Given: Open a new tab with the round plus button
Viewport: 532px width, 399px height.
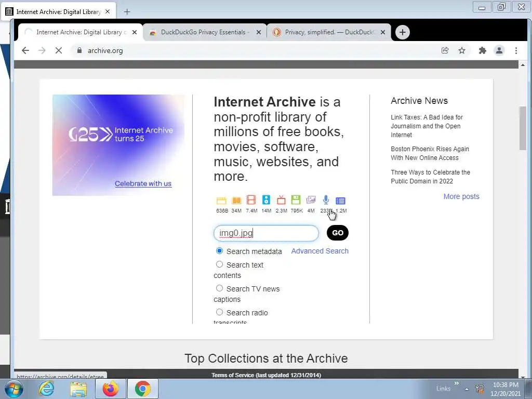Looking at the screenshot, I should (403, 32).
